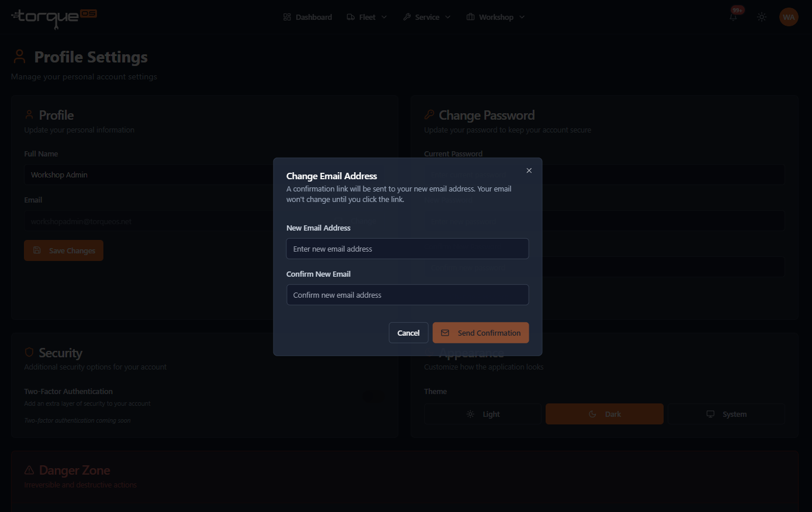The width and height of the screenshot is (812, 512).
Task: Close the Change Email Address dialog
Action: point(529,170)
